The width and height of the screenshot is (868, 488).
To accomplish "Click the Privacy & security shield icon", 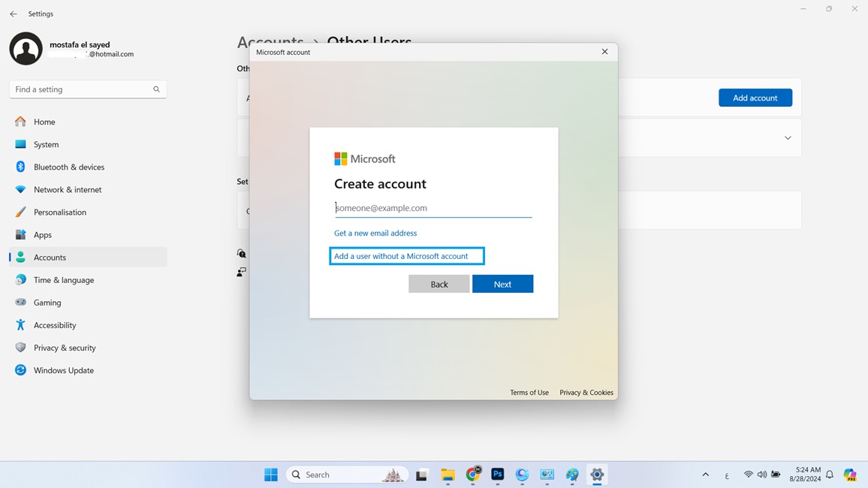I will [20, 348].
